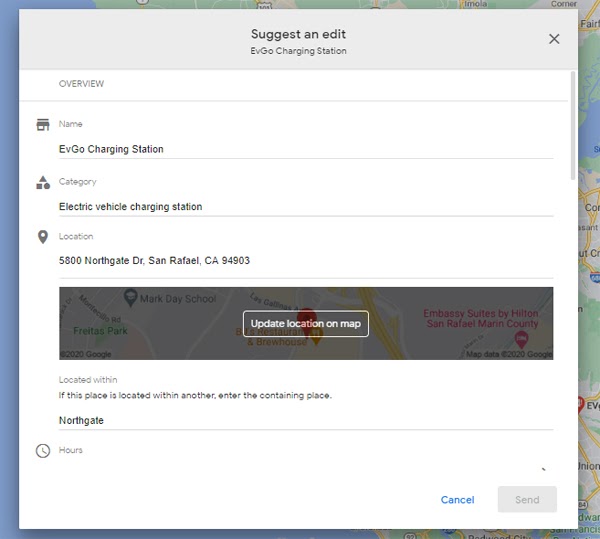Expand the Hours section chevron
This screenshot has height=539, width=600.
click(543, 468)
